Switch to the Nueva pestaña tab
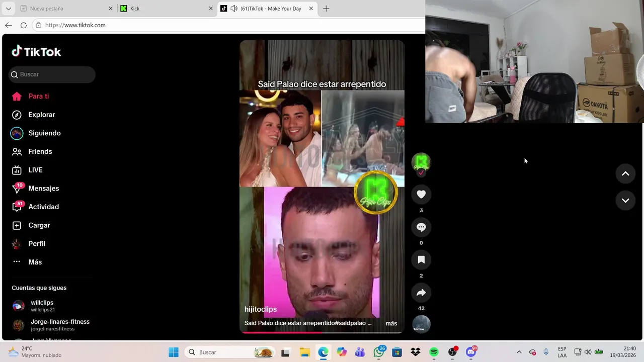The width and height of the screenshot is (644, 362). (65, 9)
